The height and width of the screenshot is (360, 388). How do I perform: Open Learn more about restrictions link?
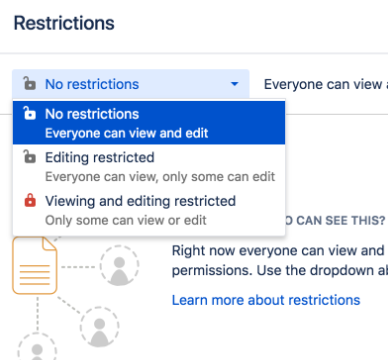[266, 300]
